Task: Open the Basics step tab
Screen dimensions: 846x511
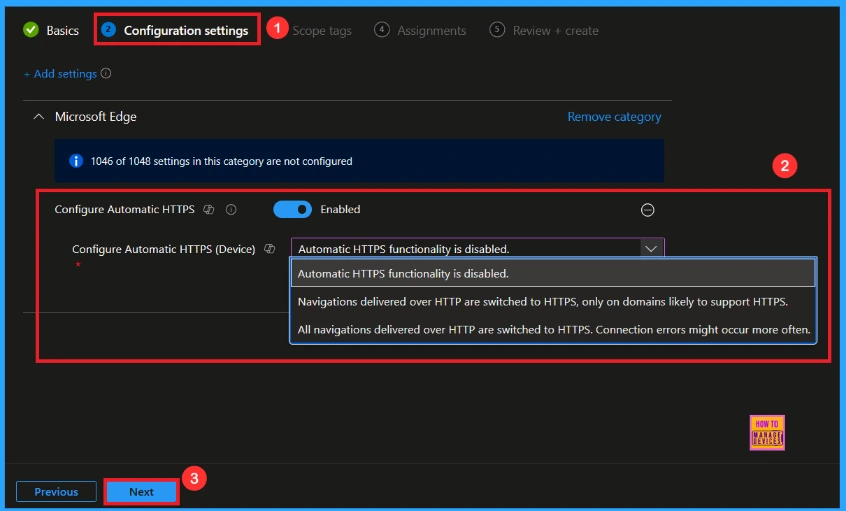Action: pyautogui.click(x=51, y=30)
